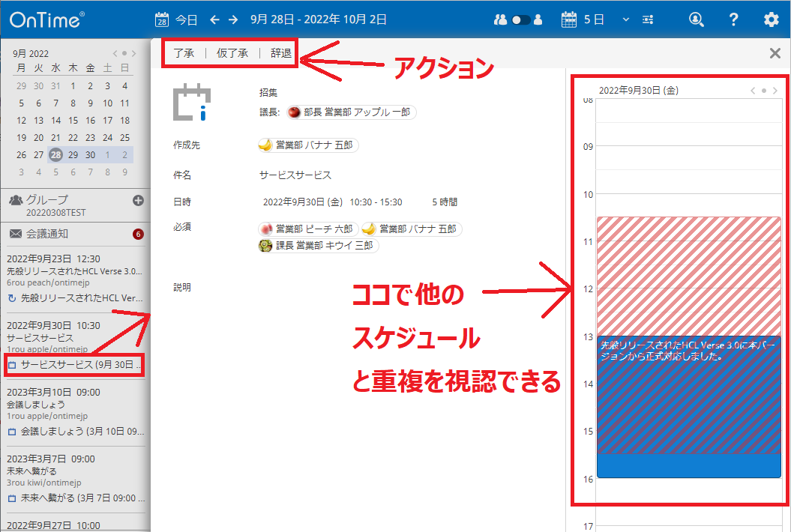This screenshot has width=791, height=532.
Task: Select 28 in the mini calendar
Action: pyautogui.click(x=55, y=155)
